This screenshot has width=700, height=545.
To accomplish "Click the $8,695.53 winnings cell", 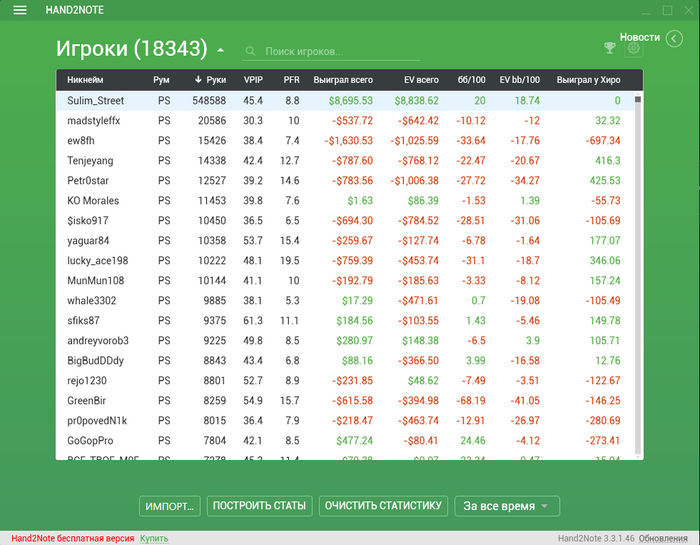I will 351,100.
